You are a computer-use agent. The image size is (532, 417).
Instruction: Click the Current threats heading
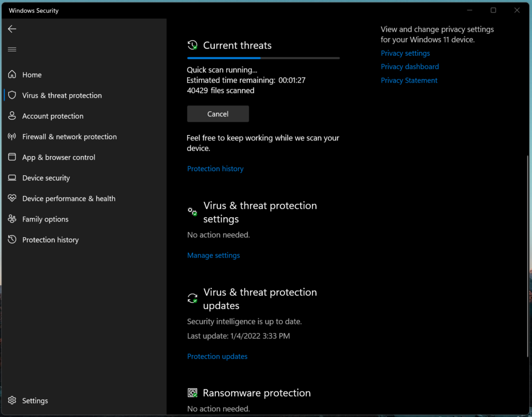[x=237, y=45]
